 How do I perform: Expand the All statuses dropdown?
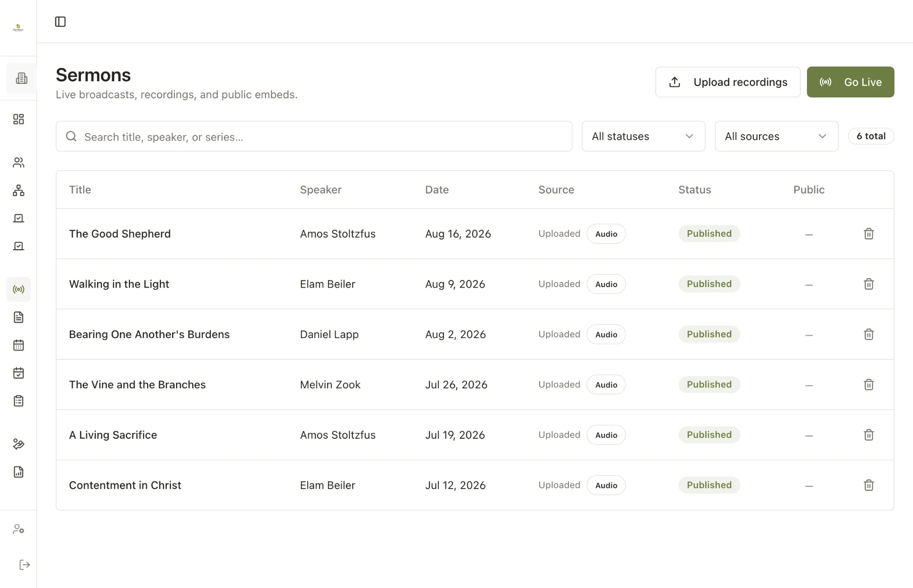643,136
